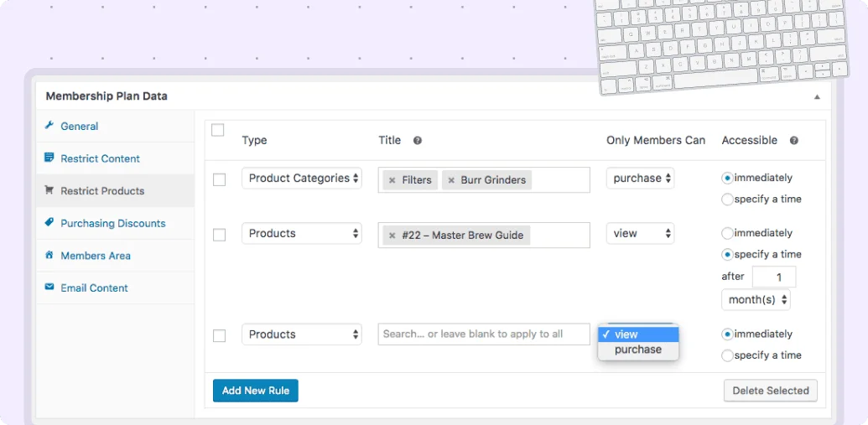Click the title field with Master Brew Guide
This screenshot has height=425, width=868.
(x=484, y=236)
